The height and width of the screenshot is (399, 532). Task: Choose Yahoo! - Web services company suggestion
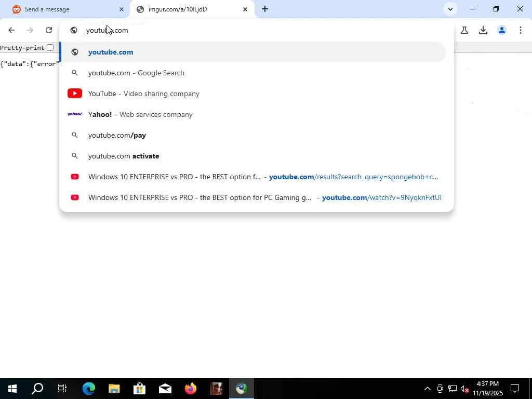[253, 114]
